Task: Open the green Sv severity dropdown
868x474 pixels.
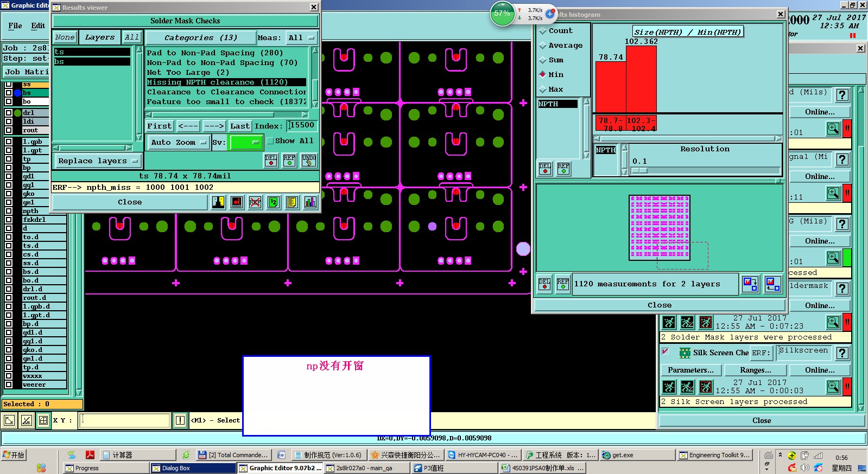Action: (246, 142)
